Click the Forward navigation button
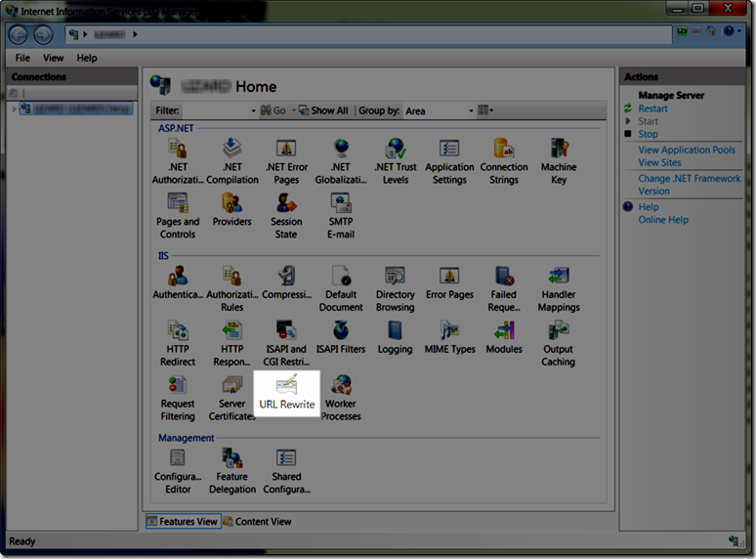Screen dimensions: 756x559 point(43,34)
